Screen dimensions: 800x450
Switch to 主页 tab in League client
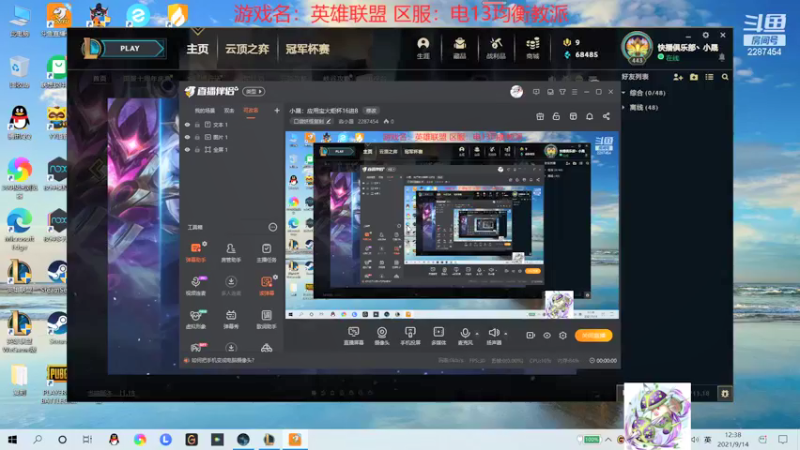point(197,49)
